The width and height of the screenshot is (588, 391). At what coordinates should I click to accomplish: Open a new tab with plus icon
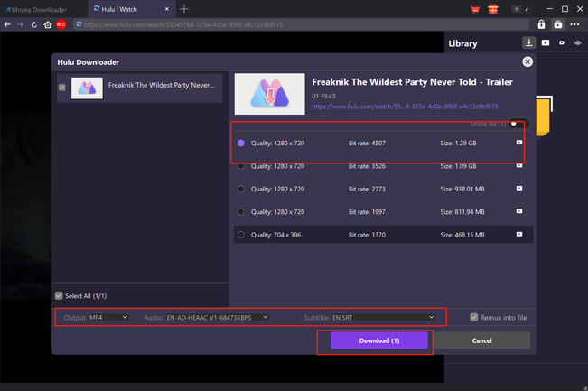183,9
